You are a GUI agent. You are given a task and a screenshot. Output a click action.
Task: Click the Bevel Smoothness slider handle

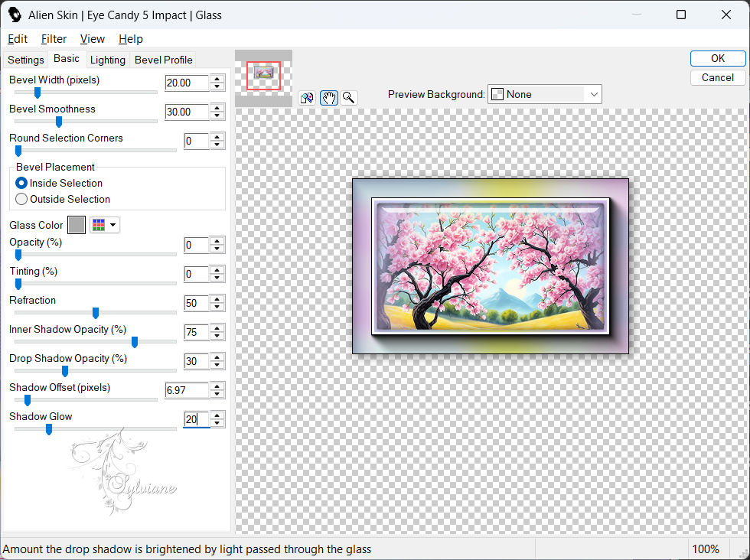click(59, 122)
